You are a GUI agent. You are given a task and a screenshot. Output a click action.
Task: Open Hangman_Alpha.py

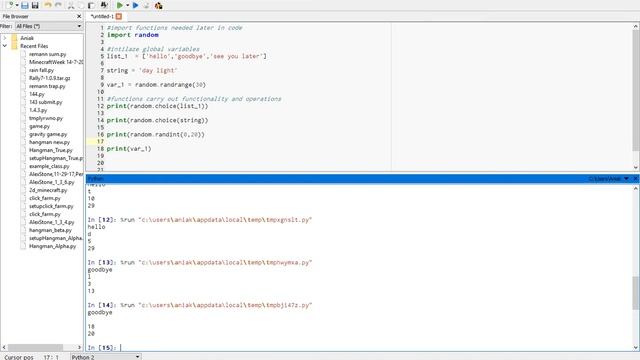[x=52, y=246]
